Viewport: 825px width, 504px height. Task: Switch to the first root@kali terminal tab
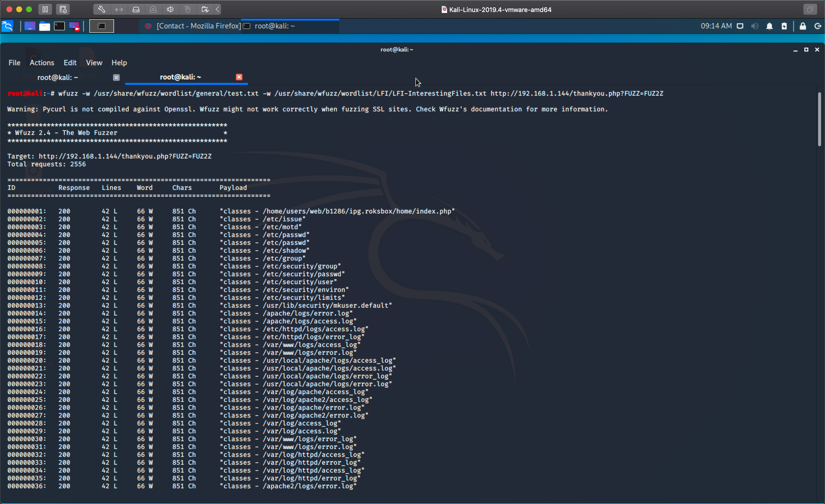pyautogui.click(x=58, y=77)
